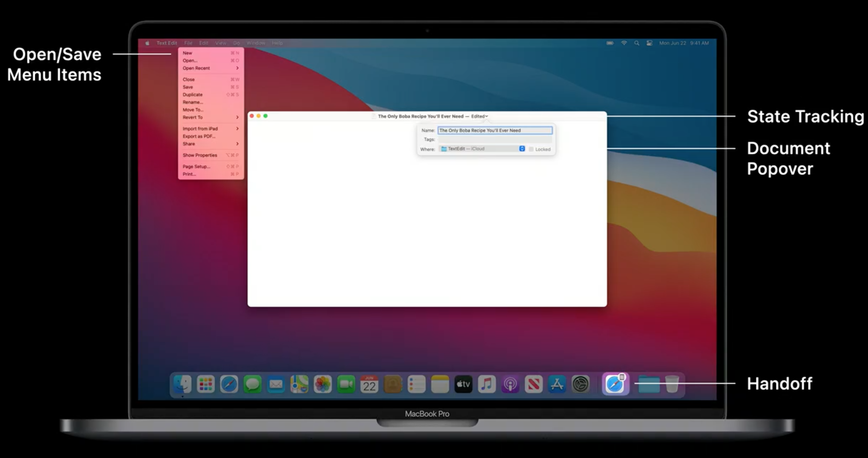Open the Contacts app in Dock
This screenshot has width=868, height=458.
(x=393, y=384)
